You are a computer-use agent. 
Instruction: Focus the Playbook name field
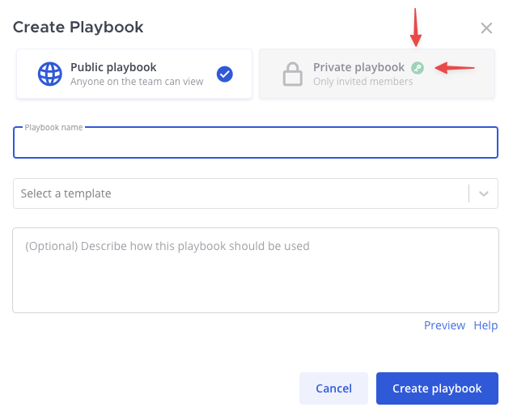pyautogui.click(x=255, y=144)
